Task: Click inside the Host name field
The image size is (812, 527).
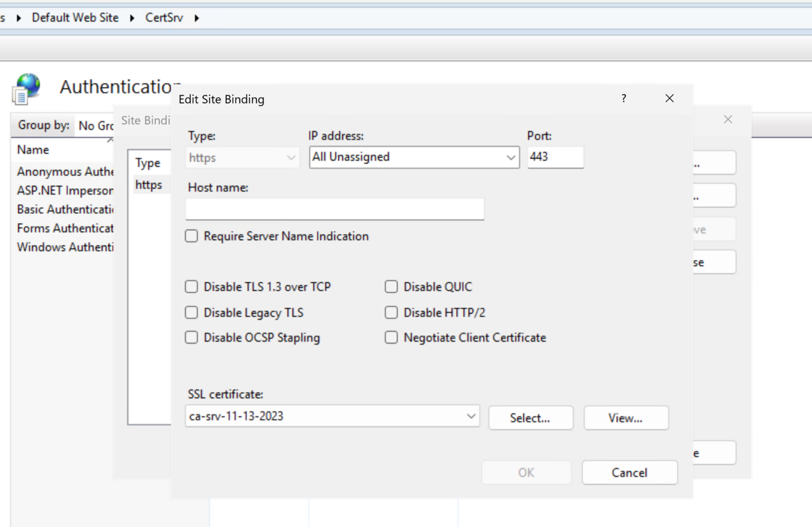Action: coord(334,209)
